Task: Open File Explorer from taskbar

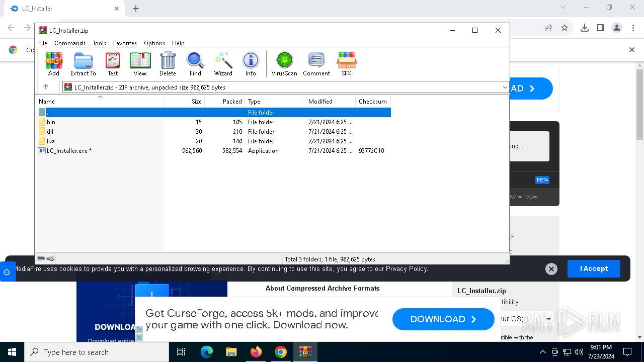Action: coord(231,352)
